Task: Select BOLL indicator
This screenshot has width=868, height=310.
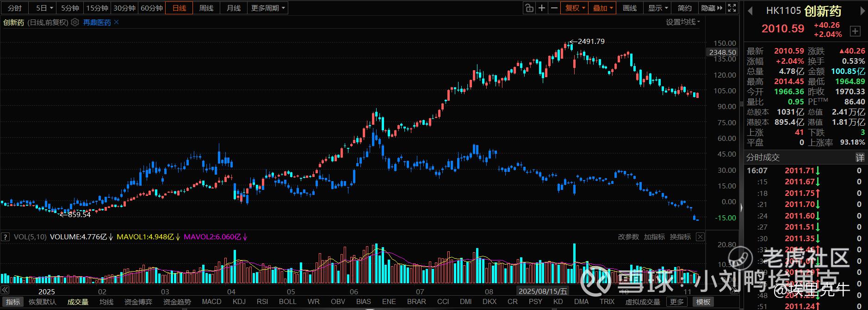Action: (x=287, y=302)
